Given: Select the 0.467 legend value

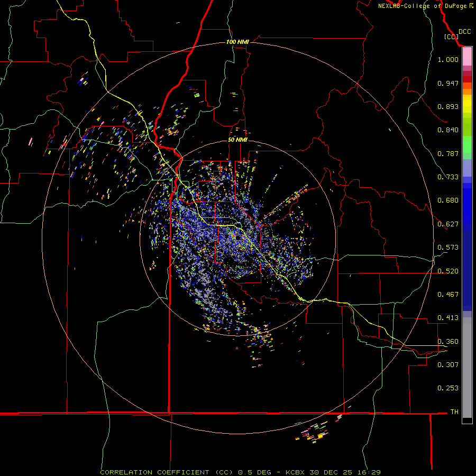Looking at the screenshot, I should [448, 295].
